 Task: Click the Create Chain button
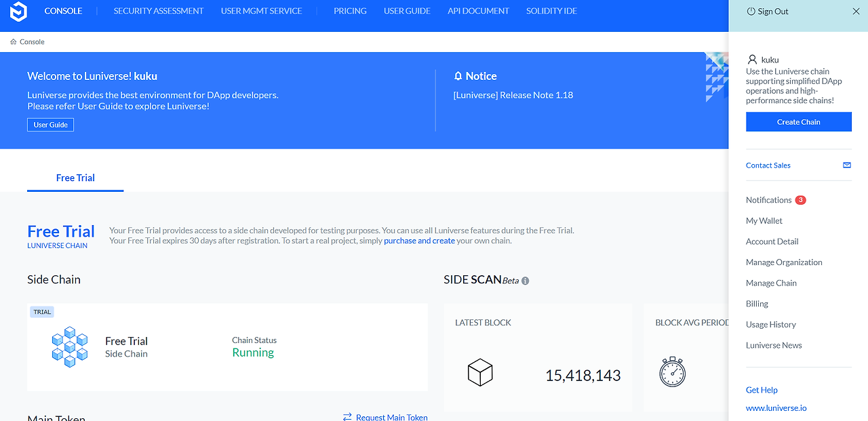(x=799, y=122)
